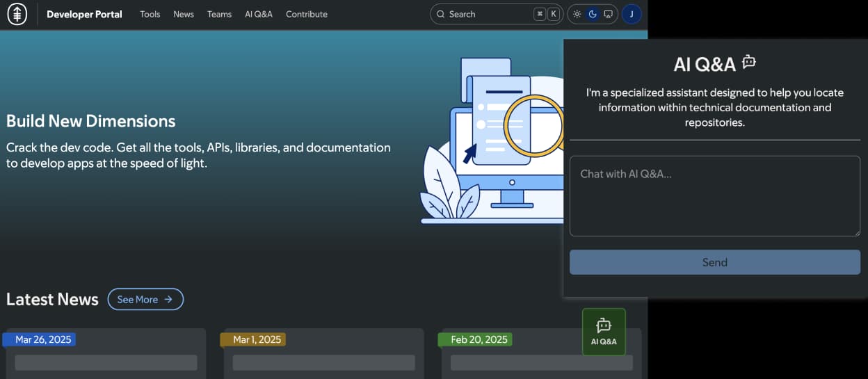The height and width of the screenshot is (379, 868).
Task: Click the arrow icon in See More
Action: [x=168, y=299]
